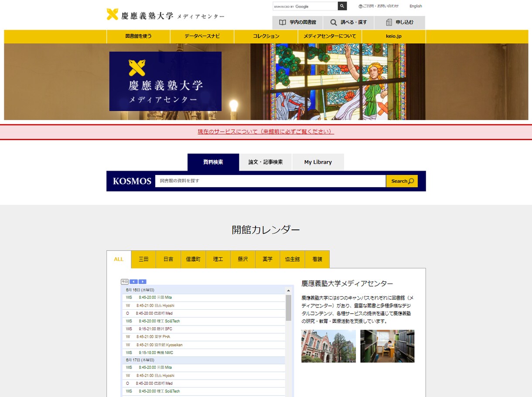Select the 日吉 calendar tab

coord(168,259)
